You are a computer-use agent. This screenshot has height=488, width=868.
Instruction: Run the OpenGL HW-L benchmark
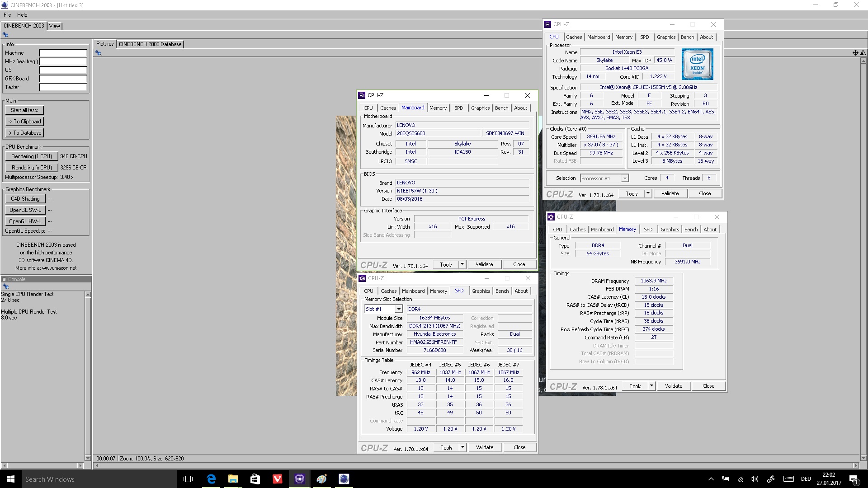coord(25,221)
